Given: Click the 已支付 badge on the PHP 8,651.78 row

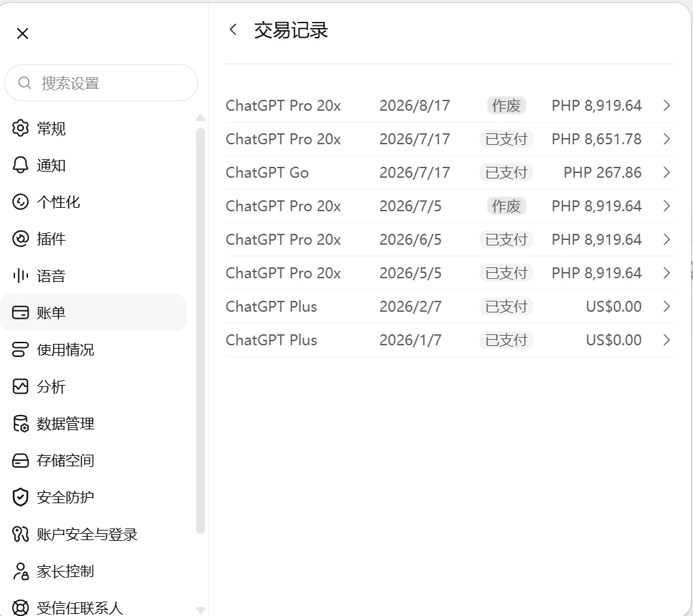Looking at the screenshot, I should pos(506,139).
